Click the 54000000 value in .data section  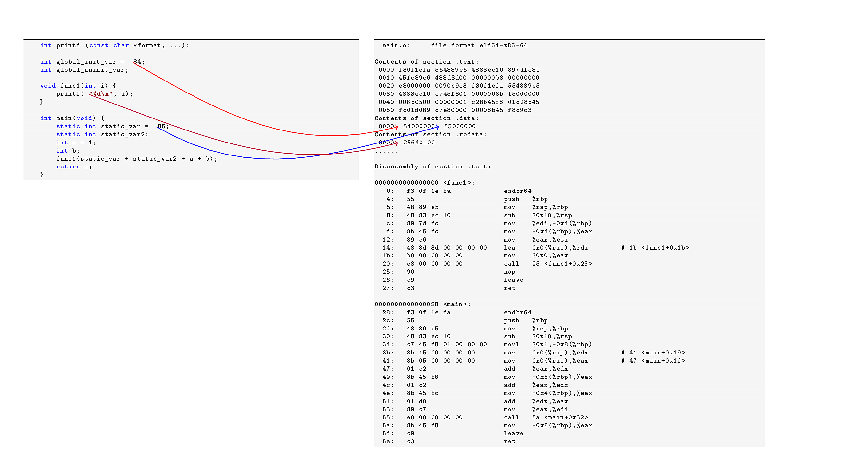click(419, 126)
